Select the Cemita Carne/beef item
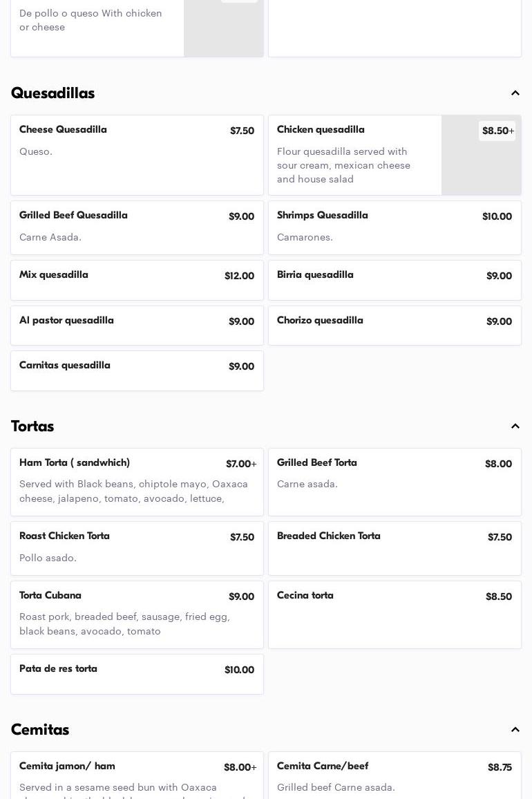This screenshot has height=799, width=532. 395,777
